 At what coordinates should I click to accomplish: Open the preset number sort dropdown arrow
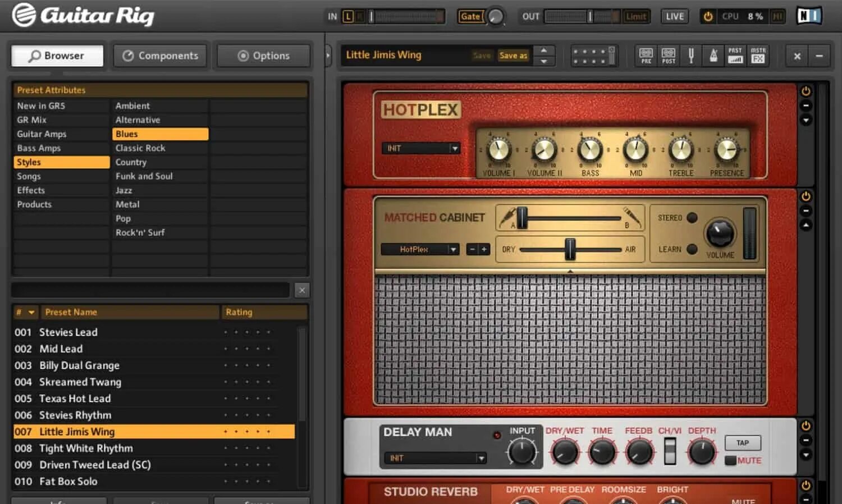(x=31, y=312)
